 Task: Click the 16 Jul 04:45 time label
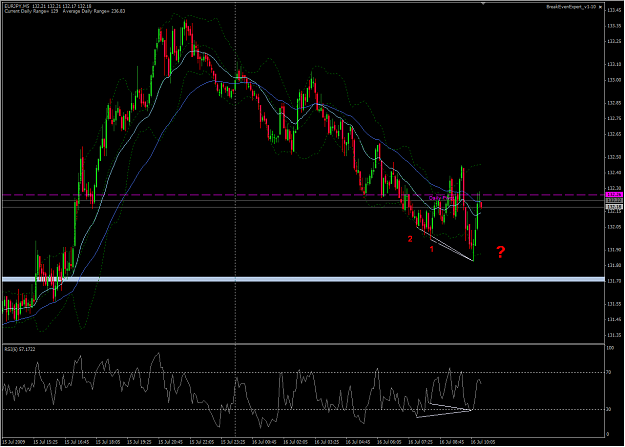[x=358, y=442]
